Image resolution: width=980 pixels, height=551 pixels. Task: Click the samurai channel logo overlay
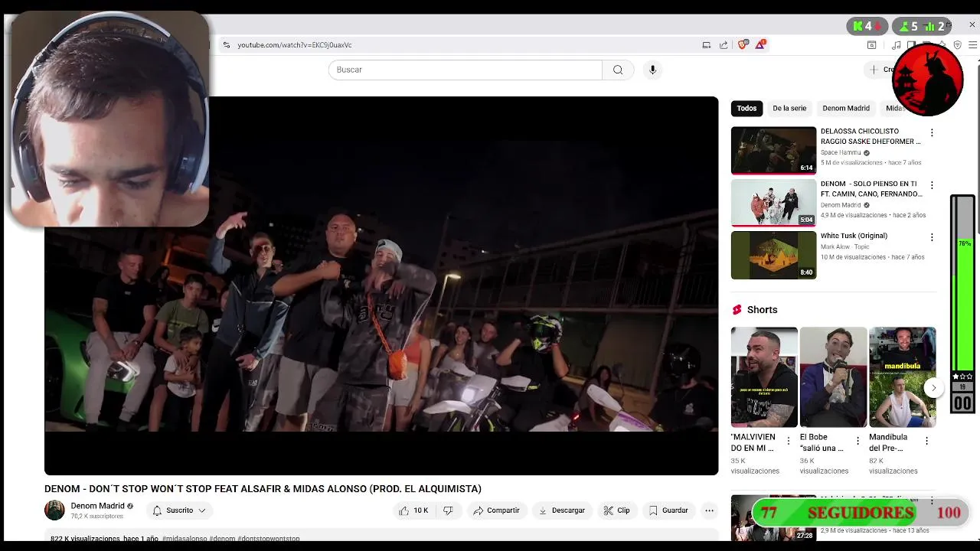coord(927,80)
